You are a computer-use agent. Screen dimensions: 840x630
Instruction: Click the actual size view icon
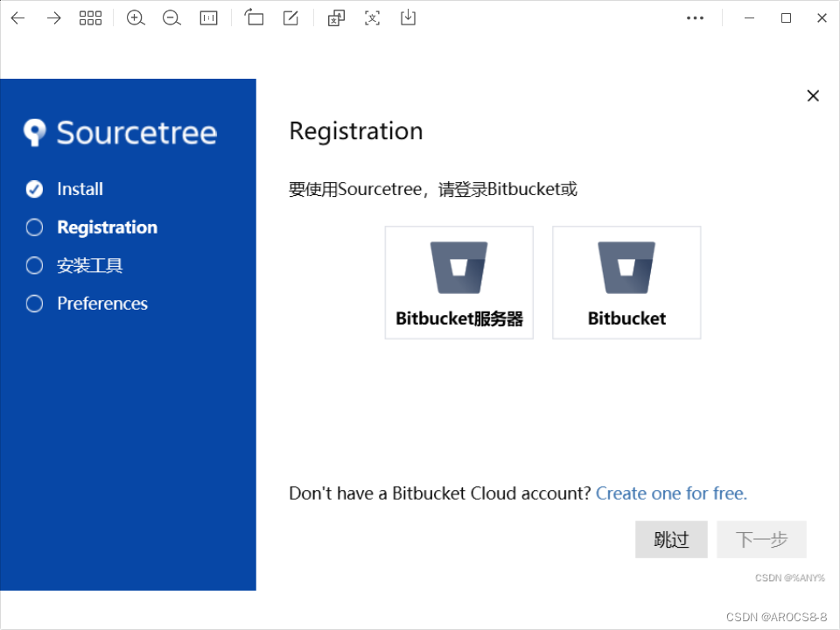point(208,17)
